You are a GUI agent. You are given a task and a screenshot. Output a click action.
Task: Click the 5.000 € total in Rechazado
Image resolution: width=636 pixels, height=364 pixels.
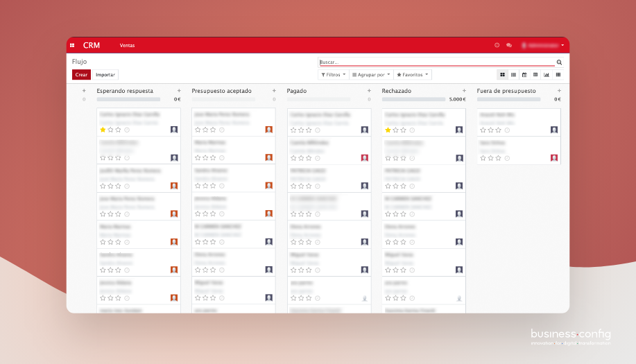point(458,99)
